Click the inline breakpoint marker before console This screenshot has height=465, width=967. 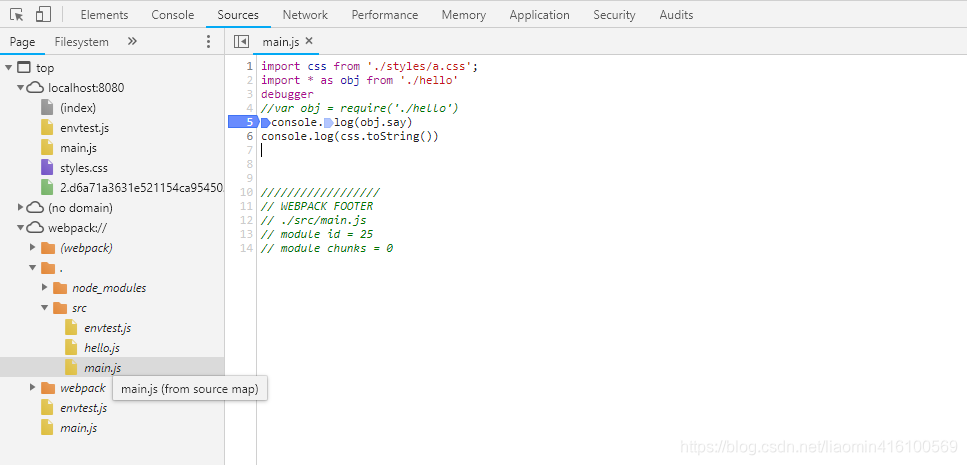[x=266, y=122]
